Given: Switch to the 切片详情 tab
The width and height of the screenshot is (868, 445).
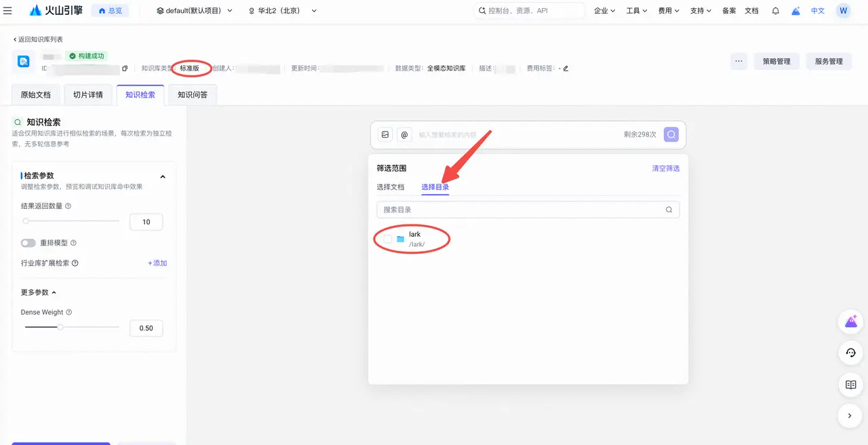Looking at the screenshot, I should (x=88, y=95).
